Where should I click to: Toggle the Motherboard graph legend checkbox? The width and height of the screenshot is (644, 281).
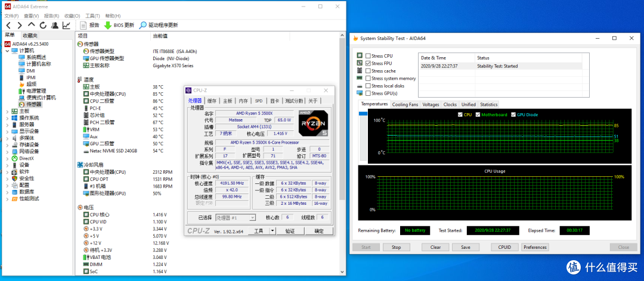(478, 114)
